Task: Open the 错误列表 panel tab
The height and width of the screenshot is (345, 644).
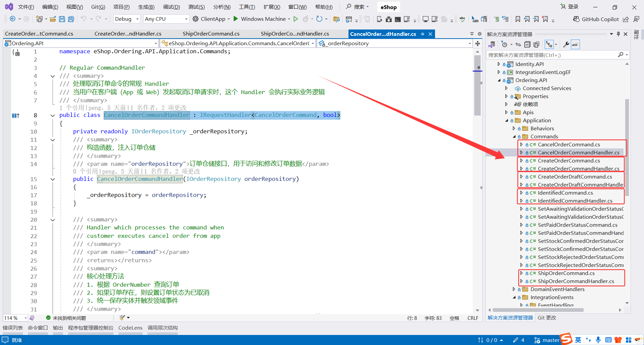Action: (x=13, y=328)
